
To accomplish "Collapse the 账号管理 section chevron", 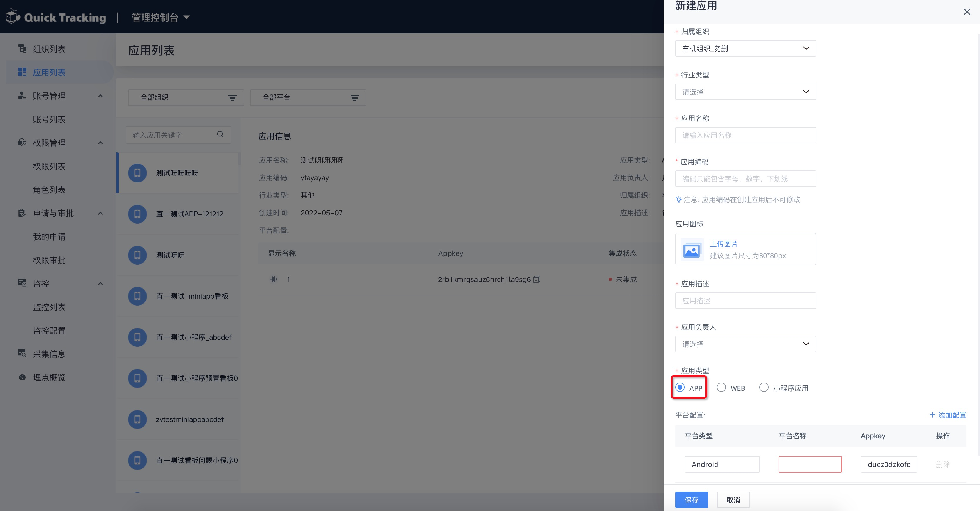I will point(100,96).
